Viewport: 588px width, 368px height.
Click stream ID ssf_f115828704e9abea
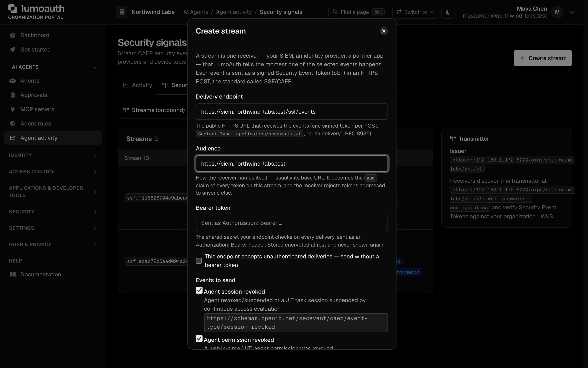(x=156, y=198)
